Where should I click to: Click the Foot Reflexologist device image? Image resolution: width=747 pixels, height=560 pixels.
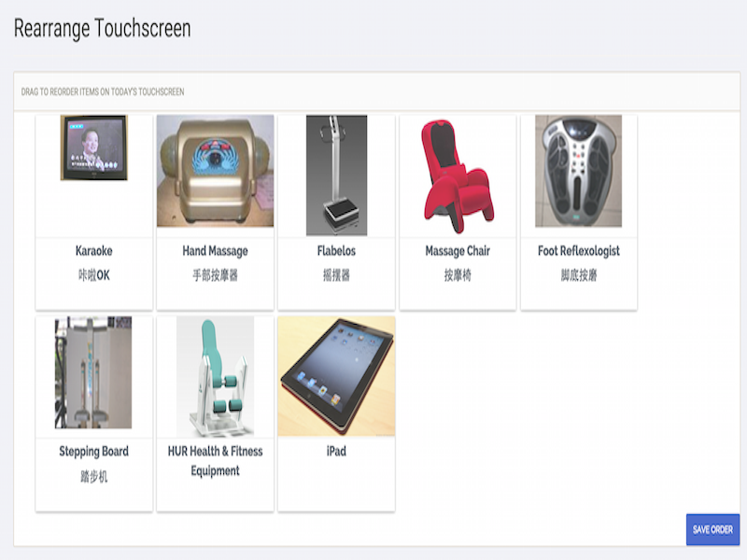(578, 171)
